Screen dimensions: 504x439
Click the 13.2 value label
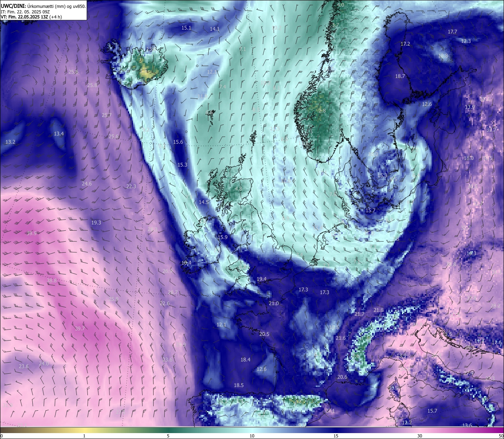(x=10, y=142)
